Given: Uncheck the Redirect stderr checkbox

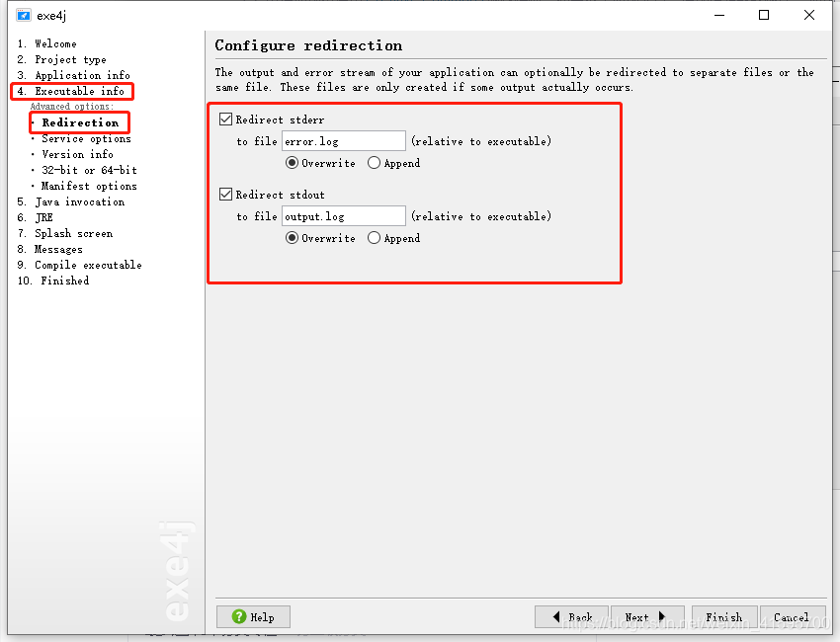Looking at the screenshot, I should (x=225, y=119).
